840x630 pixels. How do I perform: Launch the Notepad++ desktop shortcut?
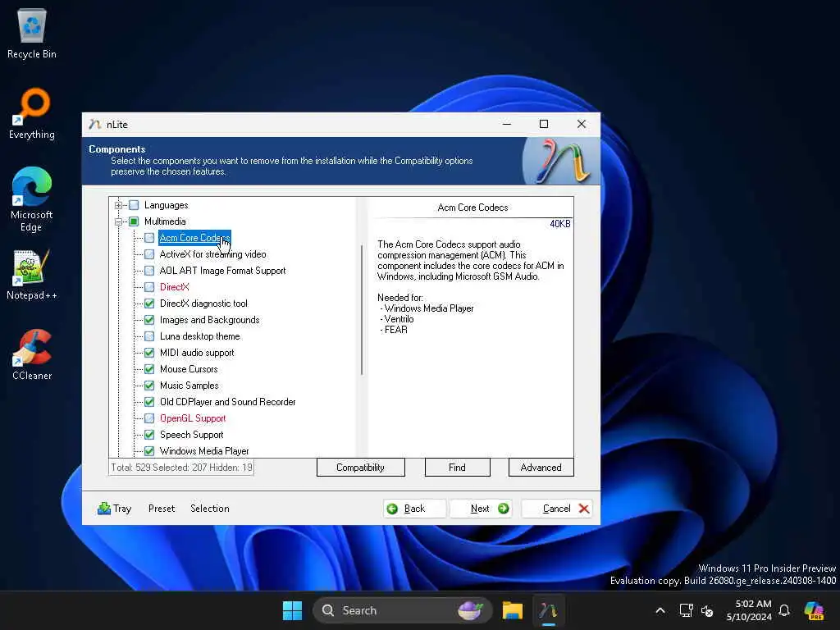point(32,275)
